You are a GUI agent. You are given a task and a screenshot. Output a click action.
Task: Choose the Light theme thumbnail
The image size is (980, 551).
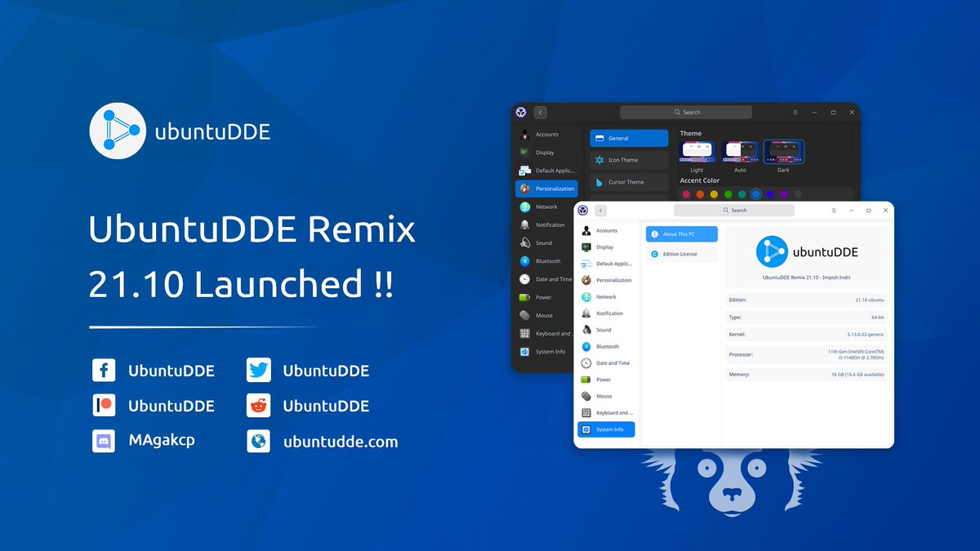(x=697, y=152)
